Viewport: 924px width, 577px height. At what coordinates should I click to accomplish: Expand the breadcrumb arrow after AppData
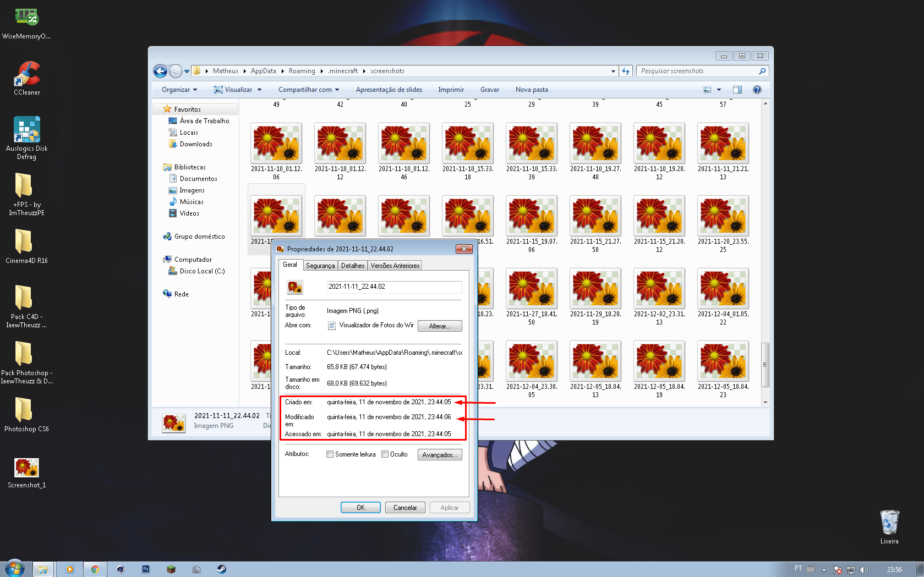pyautogui.click(x=282, y=71)
